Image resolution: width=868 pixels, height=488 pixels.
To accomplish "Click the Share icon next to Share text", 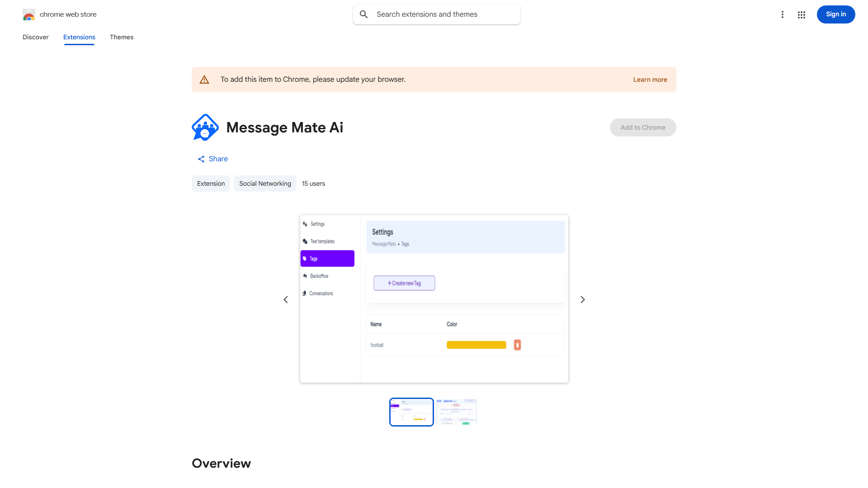I will (x=201, y=159).
